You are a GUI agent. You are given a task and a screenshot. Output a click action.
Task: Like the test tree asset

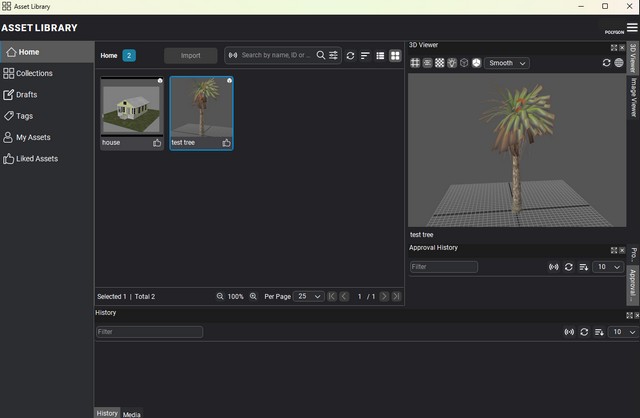click(227, 143)
